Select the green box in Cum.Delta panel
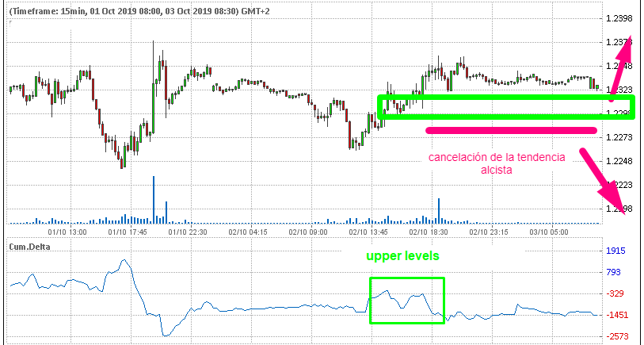The image size is (644, 345). click(406, 300)
